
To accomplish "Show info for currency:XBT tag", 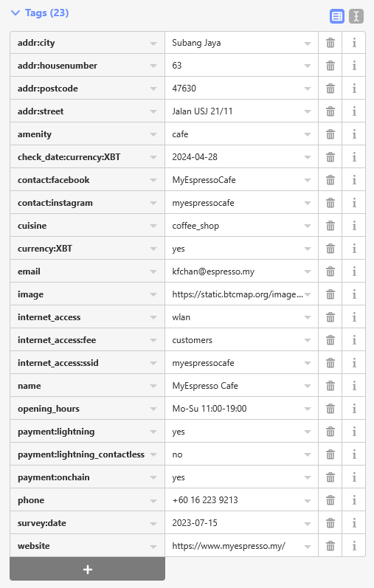I will (354, 249).
